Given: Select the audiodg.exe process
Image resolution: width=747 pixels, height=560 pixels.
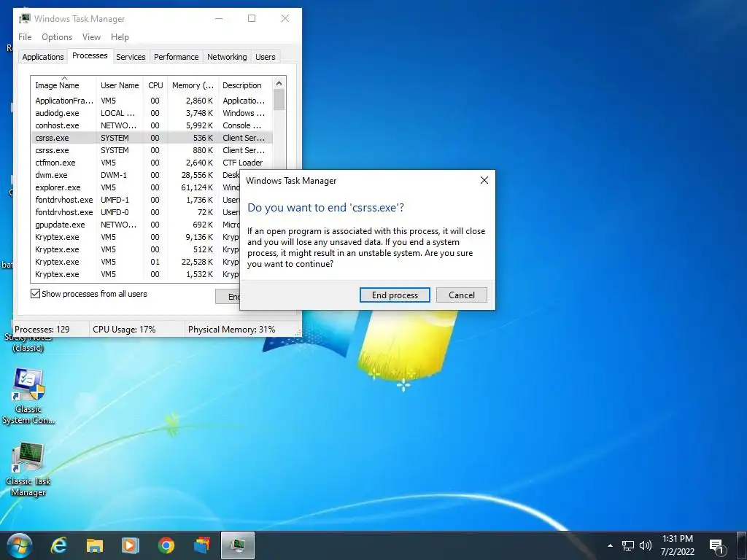Looking at the screenshot, I should [152, 113].
